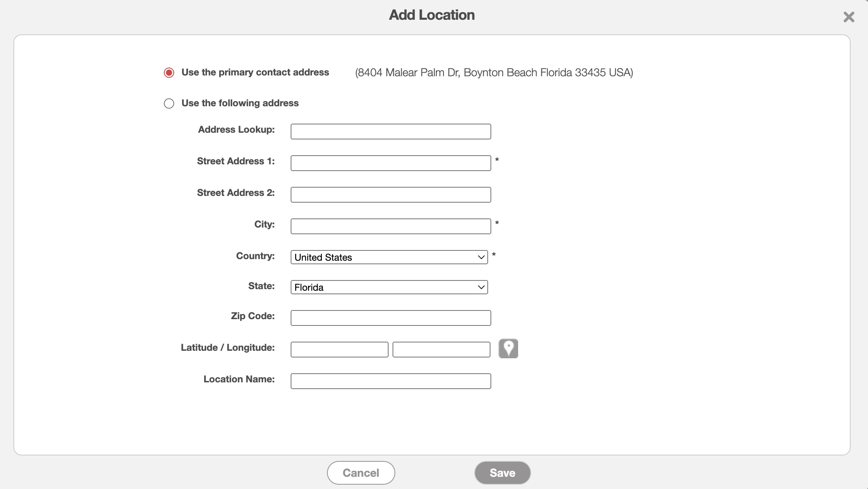Click the primary contact address text

[494, 73]
